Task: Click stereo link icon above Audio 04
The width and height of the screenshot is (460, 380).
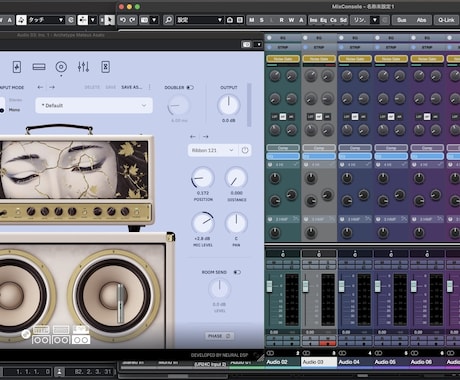Action: point(342,353)
